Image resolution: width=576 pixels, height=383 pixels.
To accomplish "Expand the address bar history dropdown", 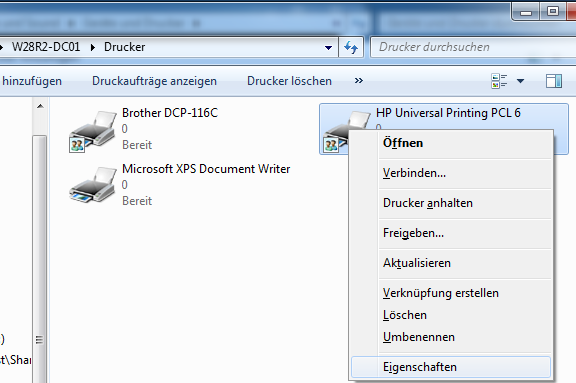I will (328, 47).
